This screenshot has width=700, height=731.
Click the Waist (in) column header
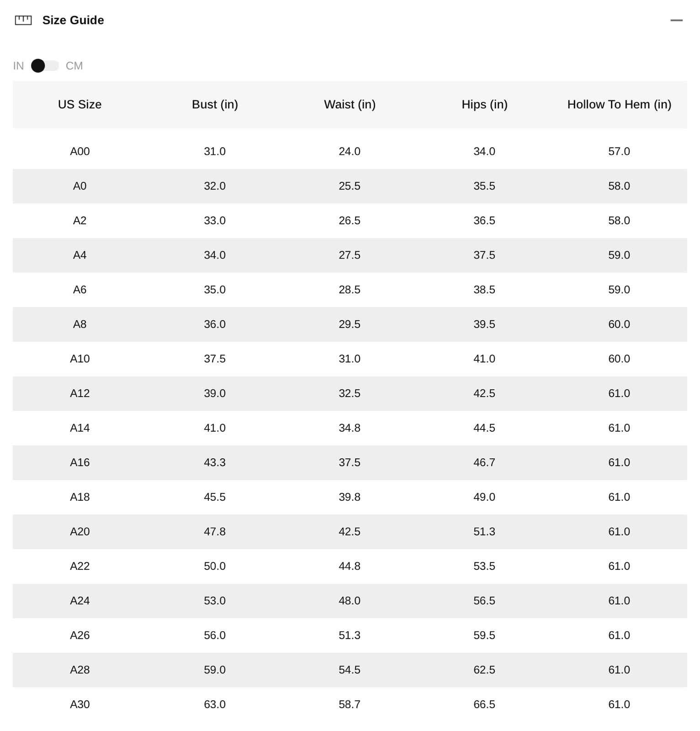[350, 104]
